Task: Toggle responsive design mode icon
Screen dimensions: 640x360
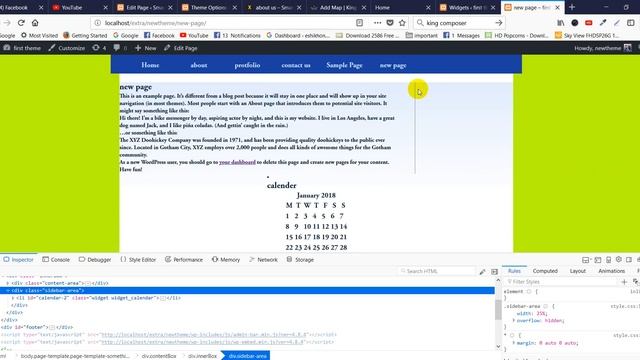Action: coord(609,260)
